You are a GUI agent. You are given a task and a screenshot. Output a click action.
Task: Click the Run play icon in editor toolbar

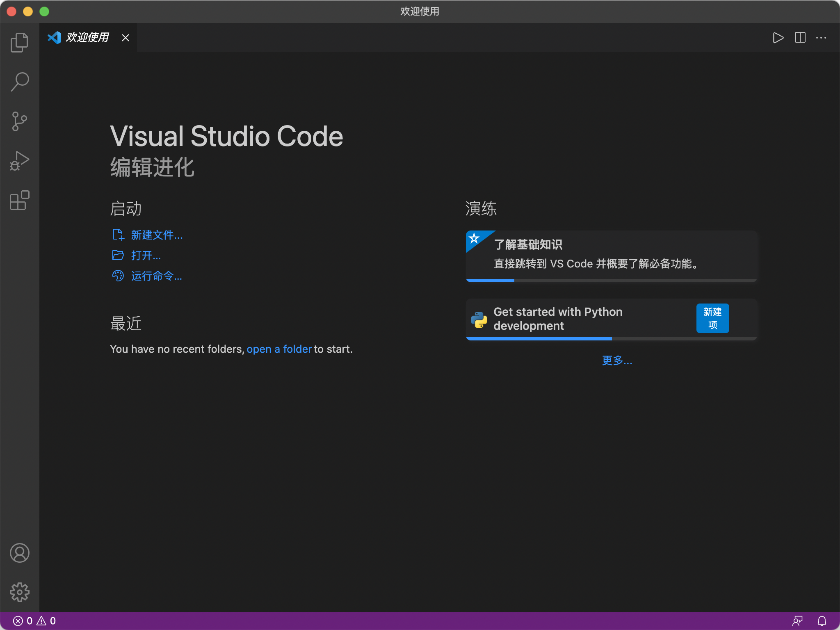[x=778, y=38]
